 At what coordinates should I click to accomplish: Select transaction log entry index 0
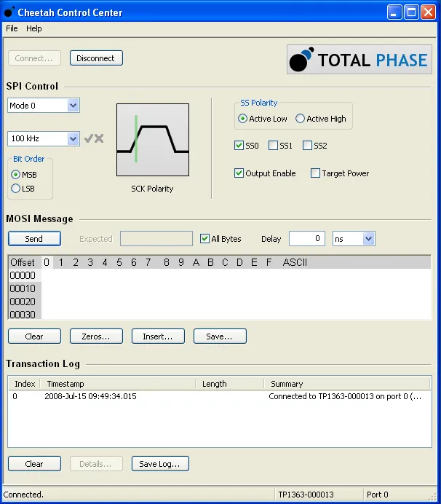click(219, 396)
